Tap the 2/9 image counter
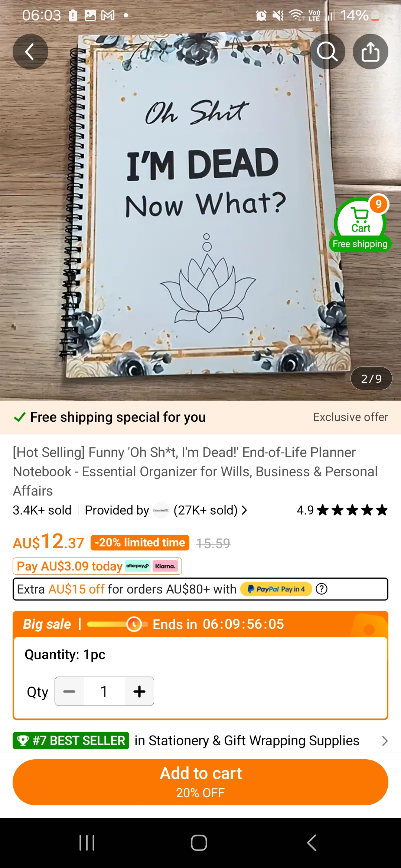This screenshot has height=868, width=401. pos(371,378)
